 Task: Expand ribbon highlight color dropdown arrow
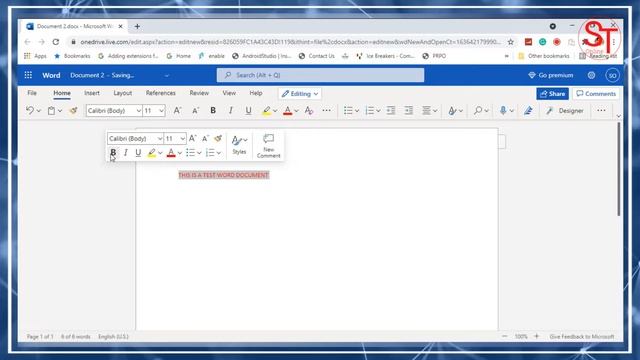pyautogui.click(x=275, y=111)
